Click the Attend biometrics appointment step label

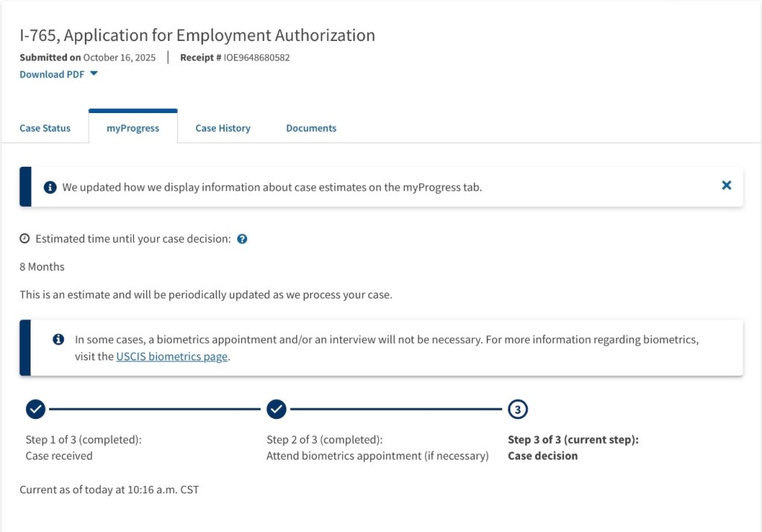tap(377, 456)
